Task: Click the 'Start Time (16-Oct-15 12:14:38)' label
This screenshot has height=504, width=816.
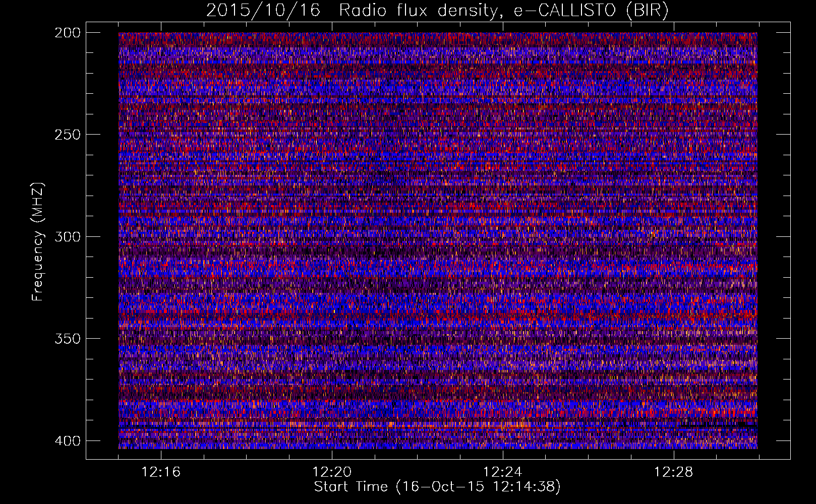Action: click(437, 487)
